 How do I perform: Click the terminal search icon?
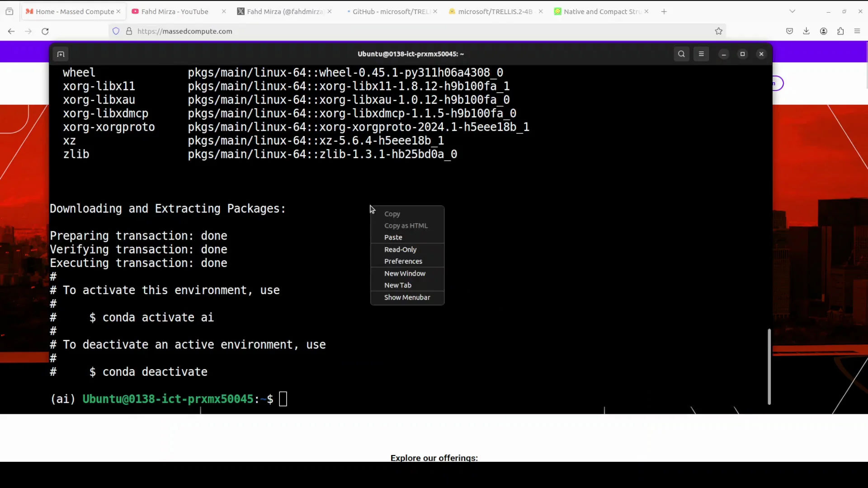tap(681, 54)
